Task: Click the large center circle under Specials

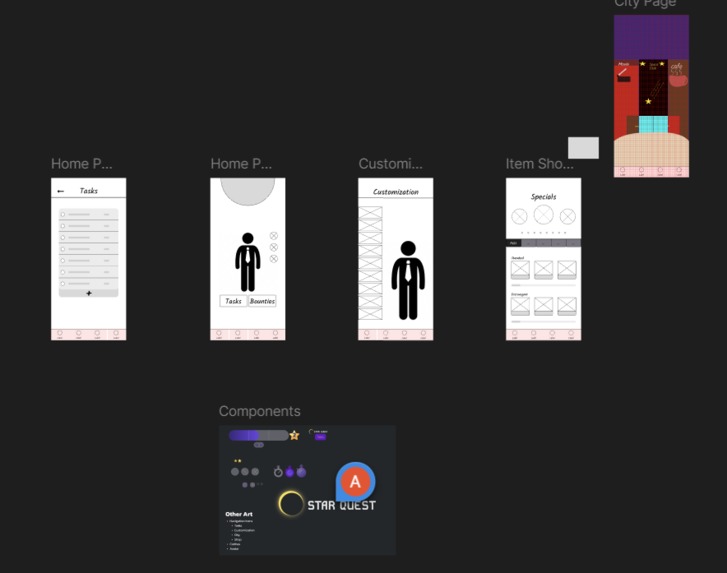Action: click(x=543, y=215)
